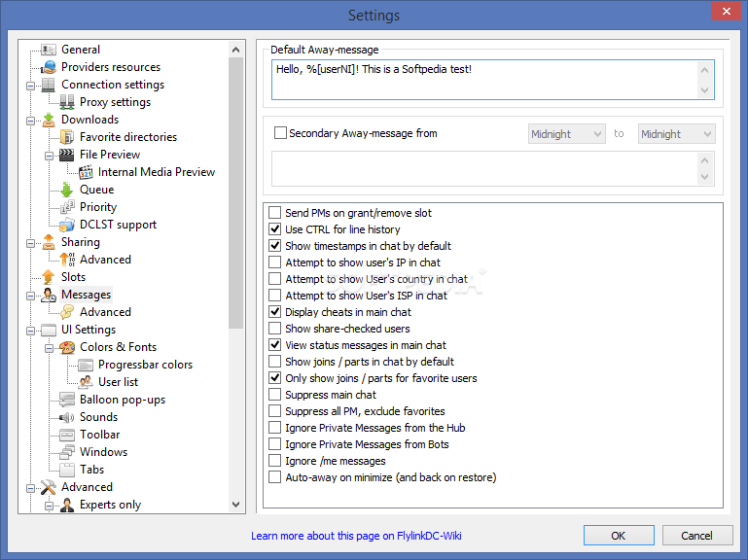Click the Balloon pop-ups icon
Image resolution: width=748 pixels, height=560 pixels.
pos(67,400)
